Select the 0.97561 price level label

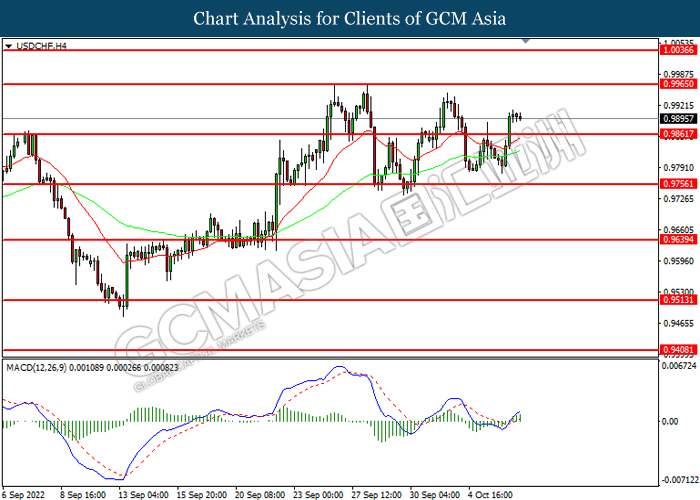pos(678,184)
